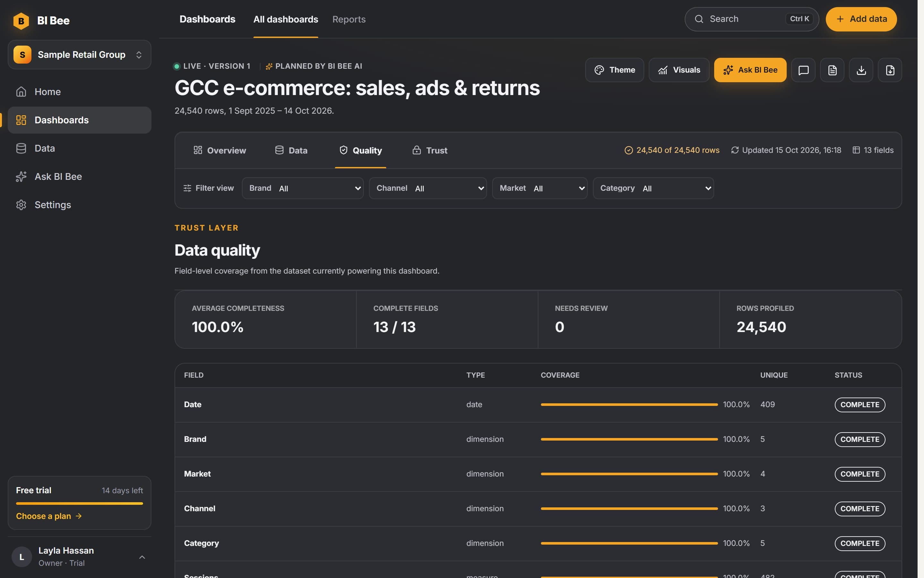
Task: Click the COMPLETE badge in Brand row
Action: click(x=860, y=439)
